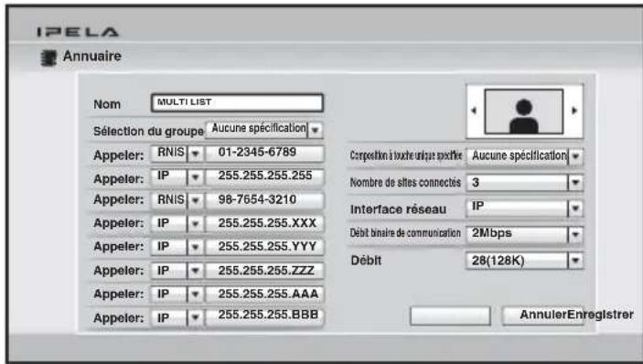This screenshot has height=364, width=643.
Task: Click the Nombre de sites connectés label
Action: click(405, 182)
